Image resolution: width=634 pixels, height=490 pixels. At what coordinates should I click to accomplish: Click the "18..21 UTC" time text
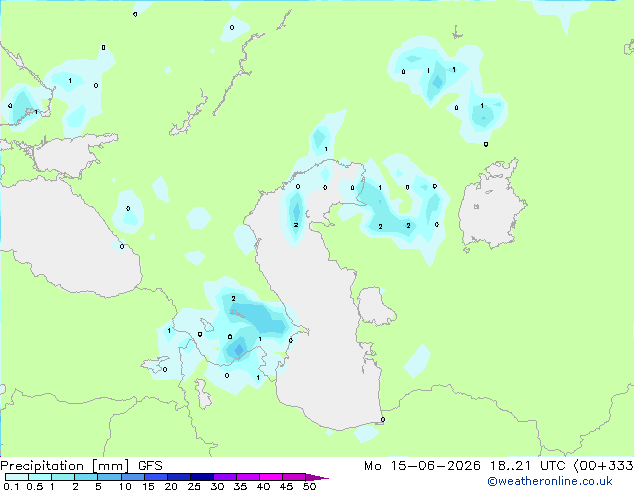click(528, 466)
